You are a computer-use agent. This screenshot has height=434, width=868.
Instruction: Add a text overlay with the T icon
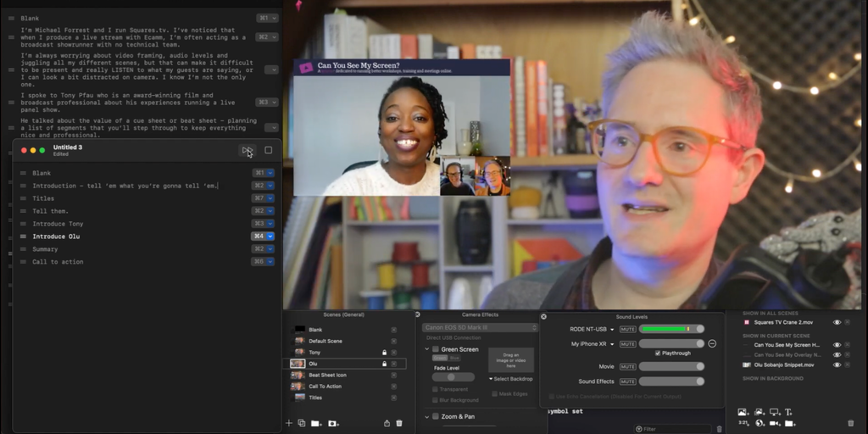[x=788, y=412]
